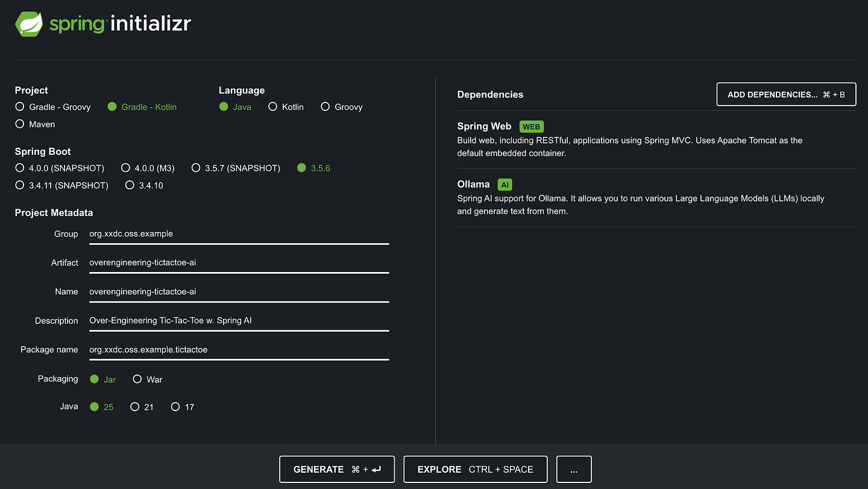This screenshot has height=489, width=868.
Task: Select Jar packaging
Action: (102, 379)
